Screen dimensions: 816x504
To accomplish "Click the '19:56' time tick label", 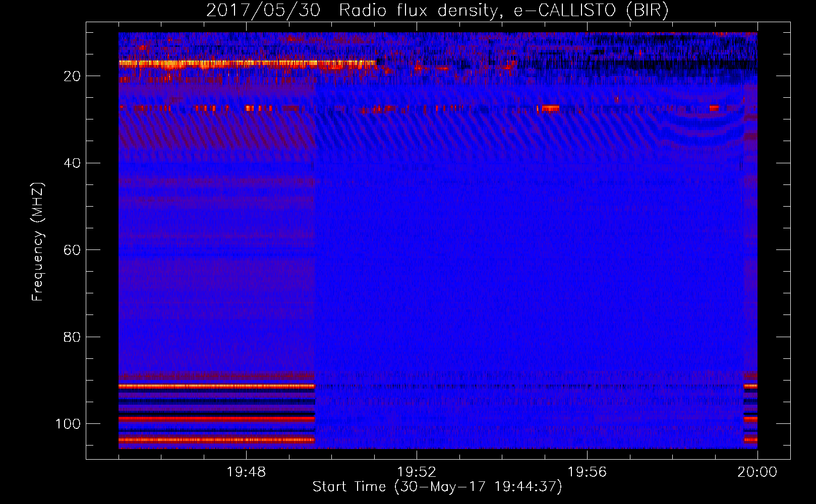I will pyautogui.click(x=587, y=472).
